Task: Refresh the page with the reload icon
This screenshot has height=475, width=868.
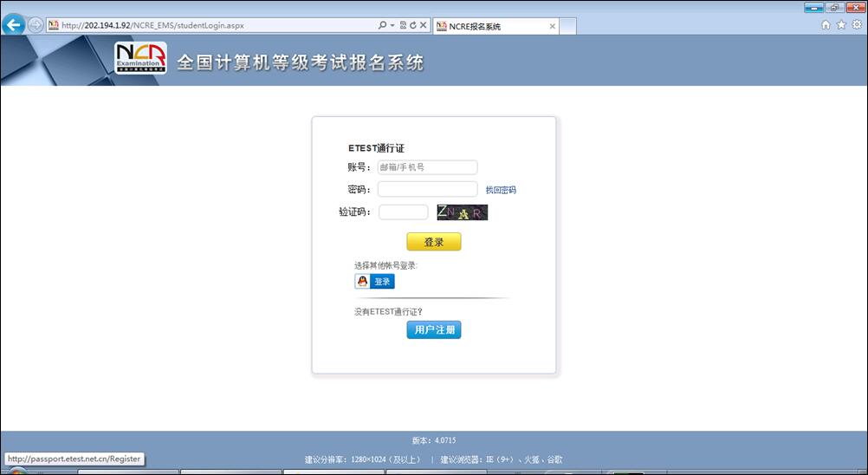Action: point(413,25)
